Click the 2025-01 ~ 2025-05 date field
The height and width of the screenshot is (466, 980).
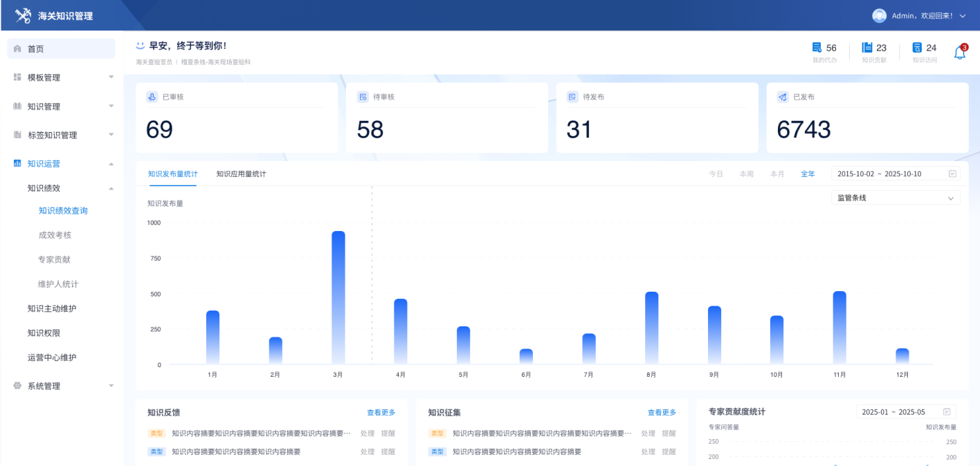pyautogui.click(x=907, y=411)
